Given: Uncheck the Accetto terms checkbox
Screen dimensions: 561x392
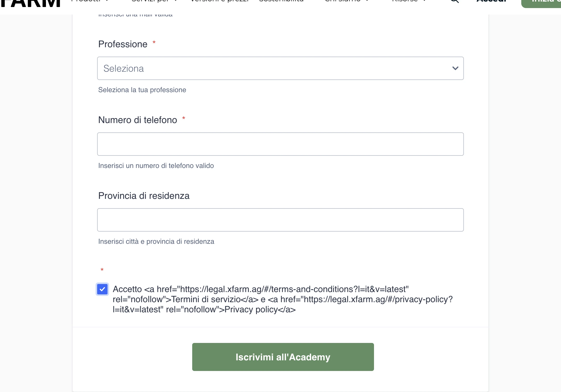Looking at the screenshot, I should pyautogui.click(x=102, y=289).
